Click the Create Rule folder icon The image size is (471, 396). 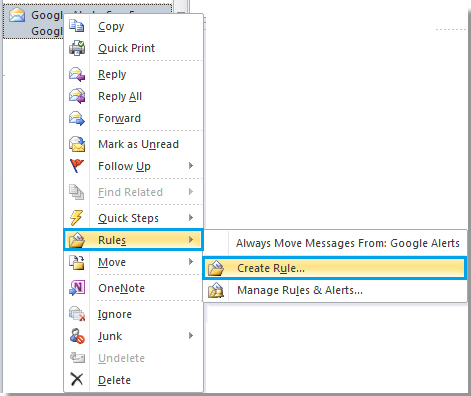(216, 268)
